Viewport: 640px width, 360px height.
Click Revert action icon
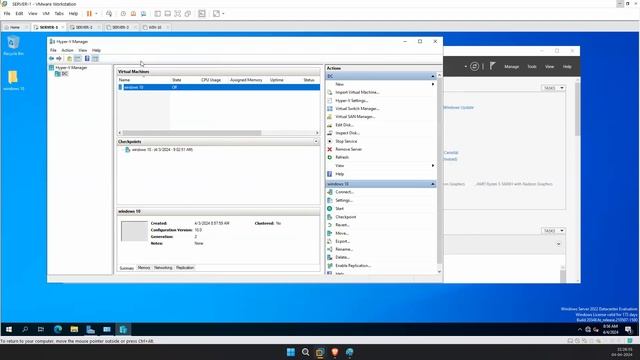point(330,225)
